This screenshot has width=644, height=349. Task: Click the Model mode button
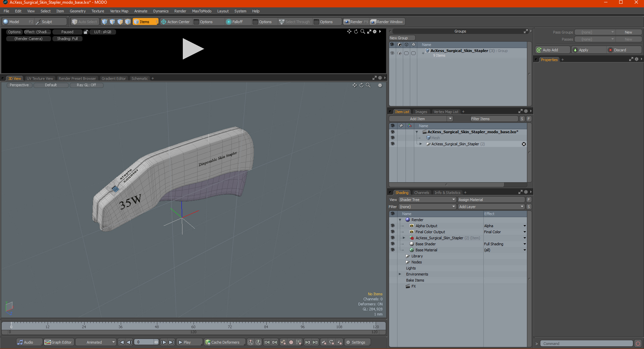[18, 22]
